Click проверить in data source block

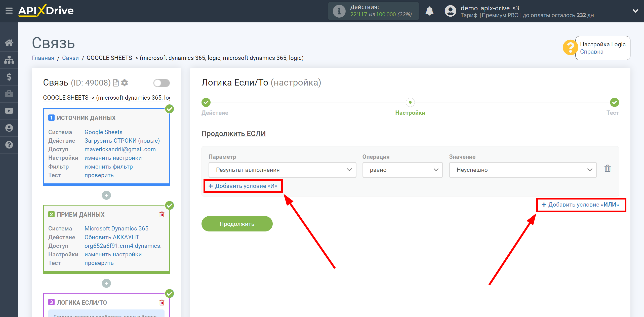pos(99,175)
